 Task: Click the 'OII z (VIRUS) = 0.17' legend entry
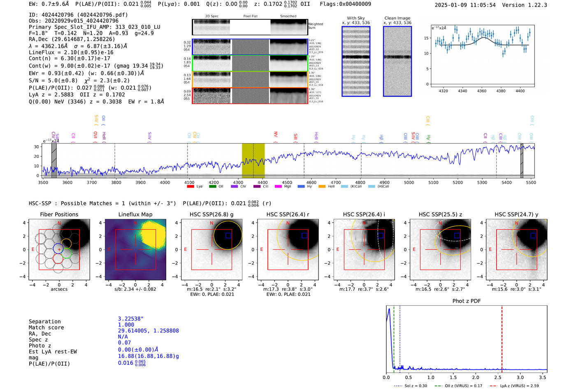click(x=458, y=386)
